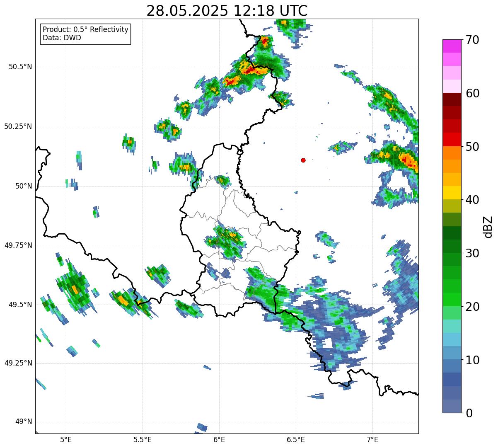Image resolution: width=498 pixels, height=448 pixels.
Task: Click the yellow swatch at 40 dBZ
Action: pos(452,193)
